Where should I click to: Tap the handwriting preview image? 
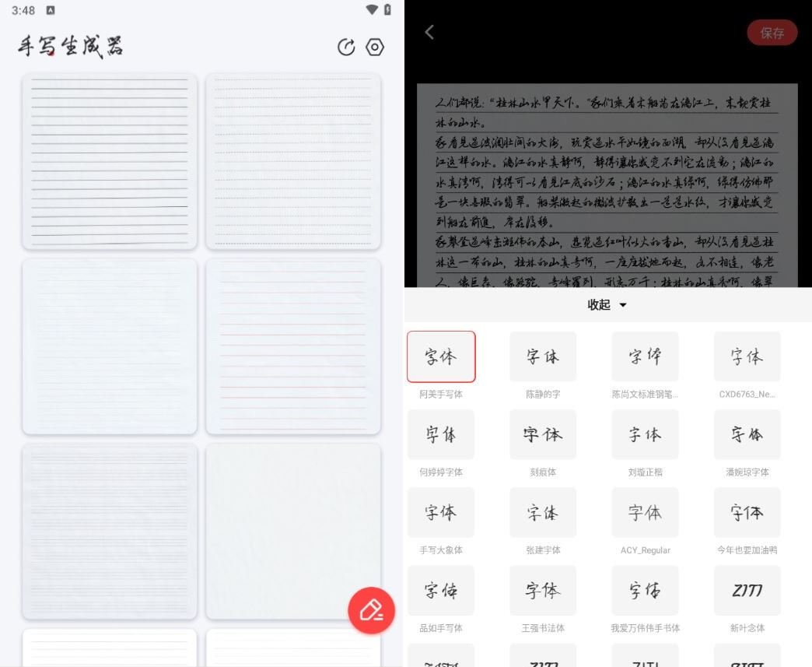(x=607, y=185)
